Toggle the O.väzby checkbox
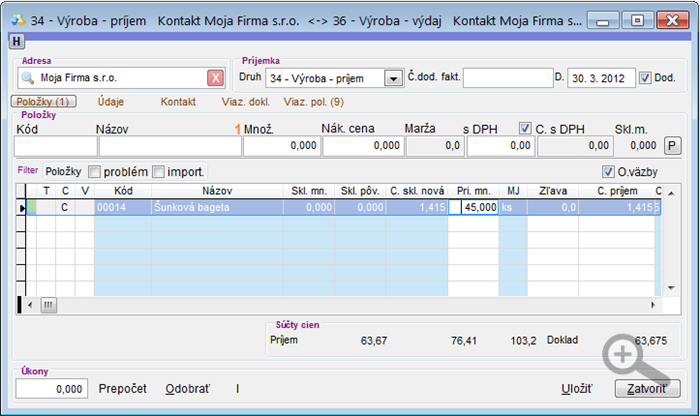This screenshot has height=416, width=700. coord(608,172)
